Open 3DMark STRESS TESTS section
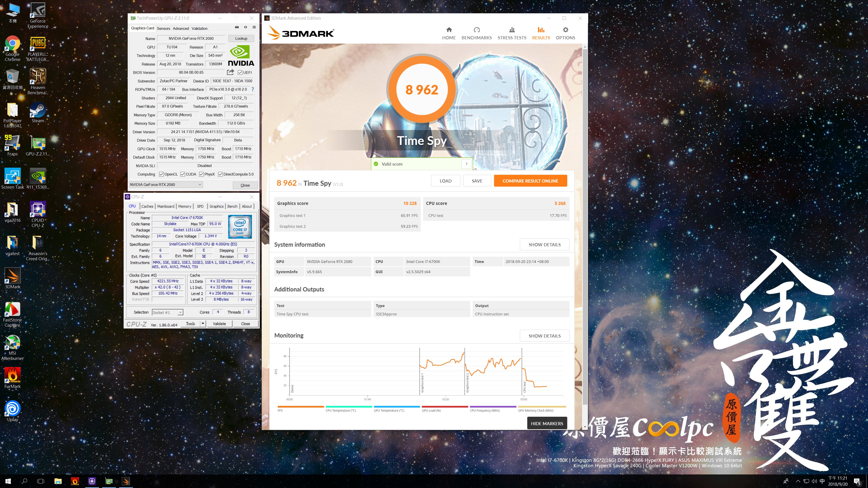The height and width of the screenshot is (488, 868). [x=512, y=33]
